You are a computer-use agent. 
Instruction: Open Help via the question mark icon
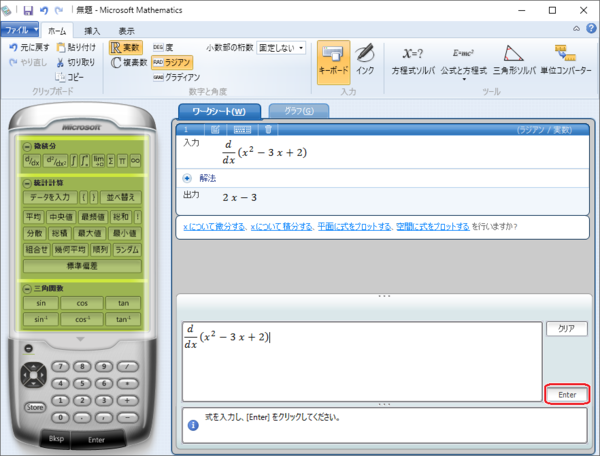tap(591, 29)
